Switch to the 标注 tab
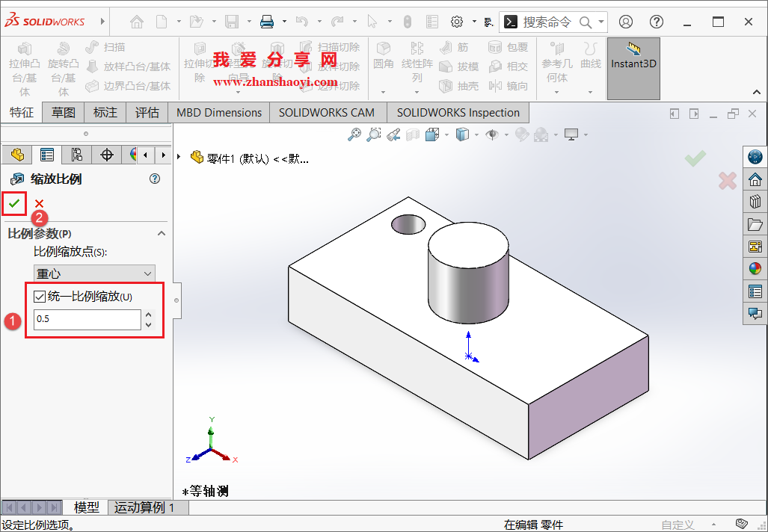768x532 pixels. tap(105, 113)
